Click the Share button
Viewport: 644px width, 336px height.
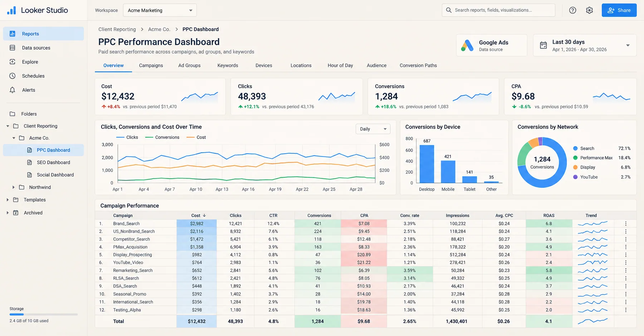click(619, 10)
